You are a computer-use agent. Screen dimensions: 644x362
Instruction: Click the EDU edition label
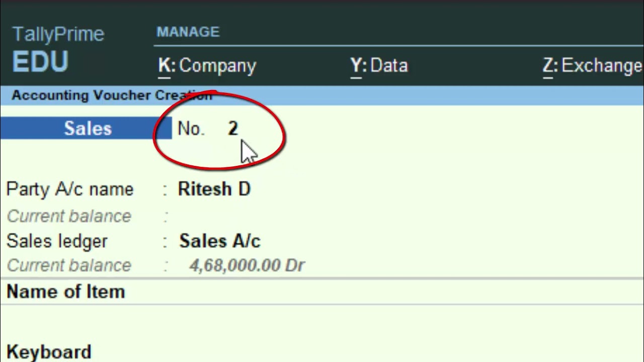coord(40,62)
